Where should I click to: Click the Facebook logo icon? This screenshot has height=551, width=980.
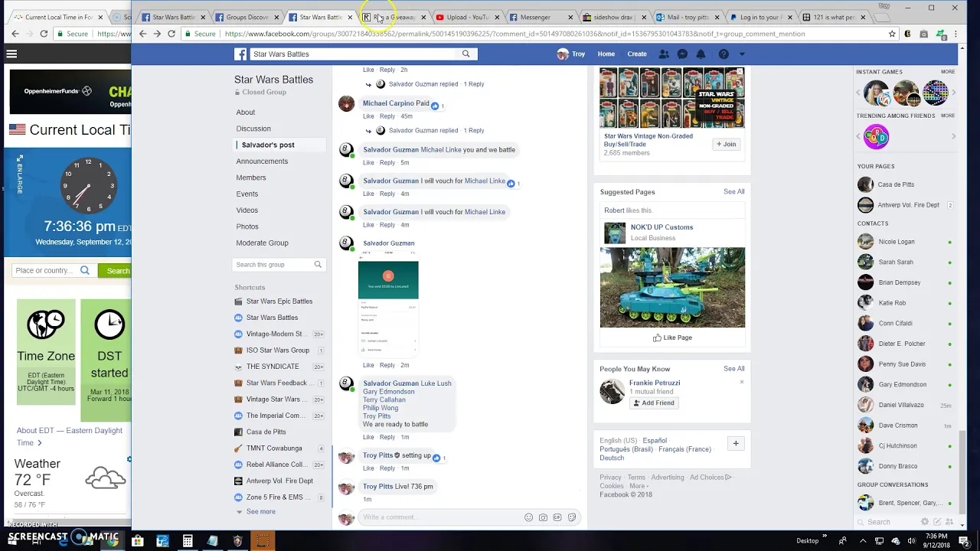[x=240, y=54]
